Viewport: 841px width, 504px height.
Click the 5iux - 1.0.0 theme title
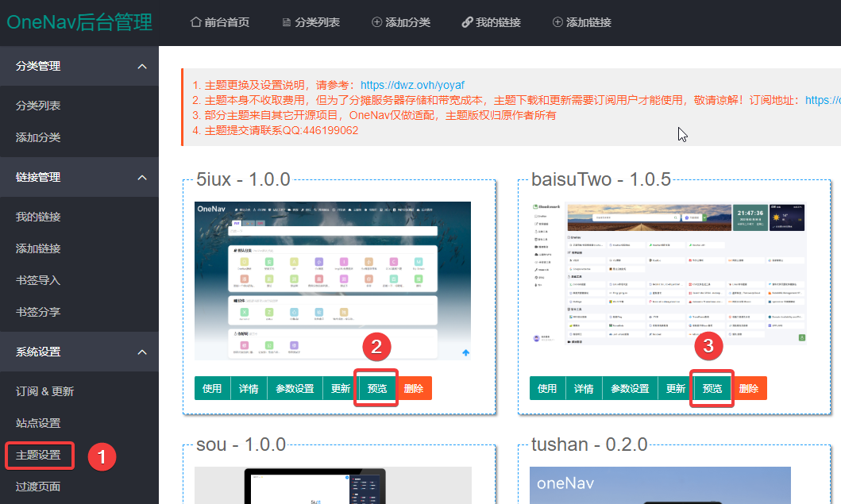[x=243, y=179]
